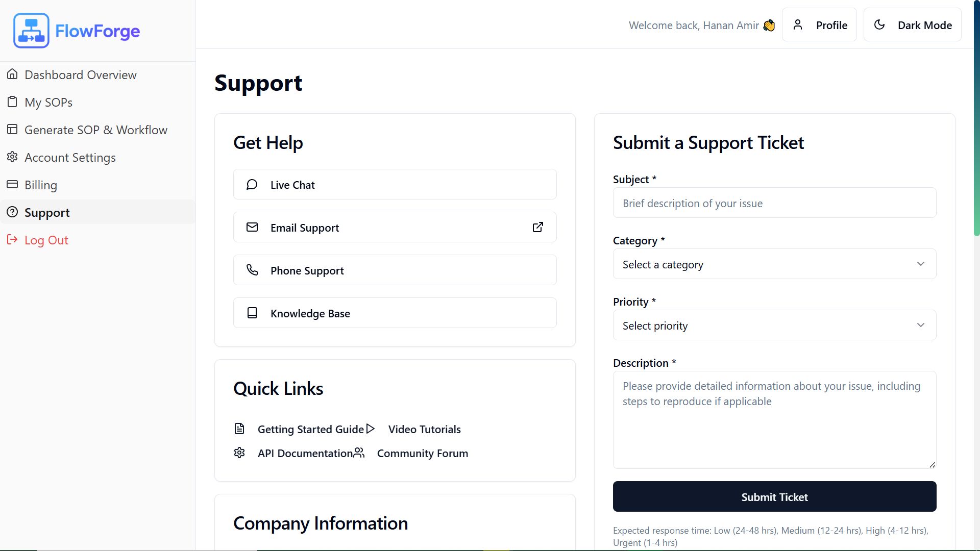The image size is (980, 551).
Task: Click the Video Tutorials play icon
Action: point(371,429)
